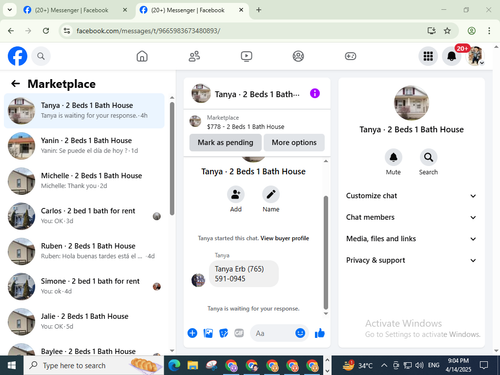Open the emoji picker smiley icon
500x375 pixels.
(300, 333)
